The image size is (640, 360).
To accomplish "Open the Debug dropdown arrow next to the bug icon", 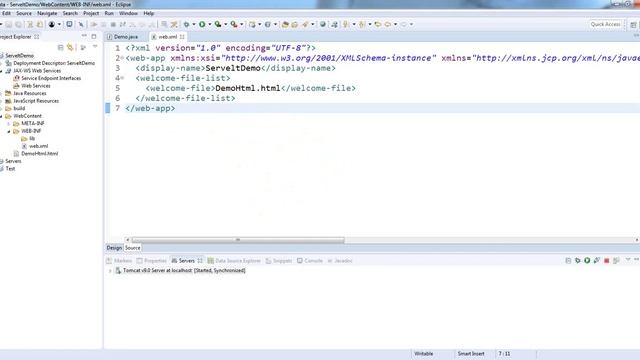I will (x=194, y=24).
